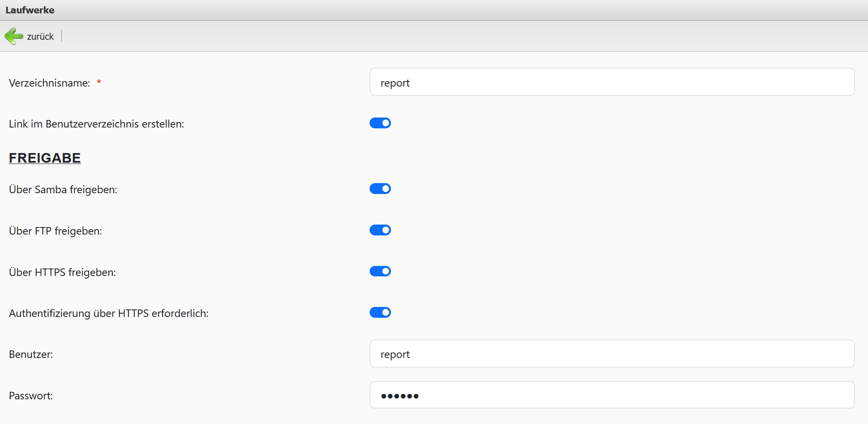
Task: Disable the Samba sharing switch
Action: tap(380, 189)
